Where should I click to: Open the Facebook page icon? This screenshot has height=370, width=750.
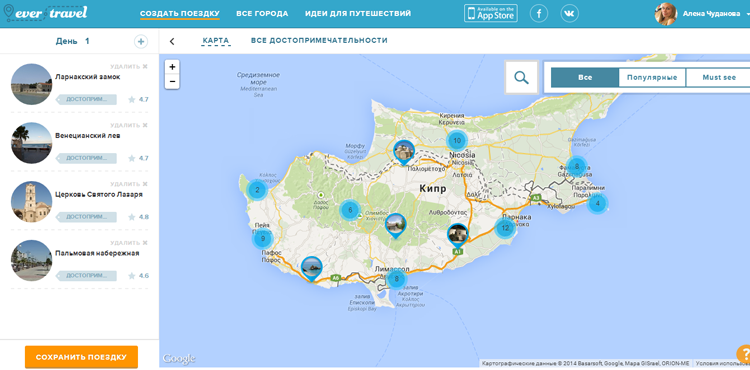tap(539, 13)
